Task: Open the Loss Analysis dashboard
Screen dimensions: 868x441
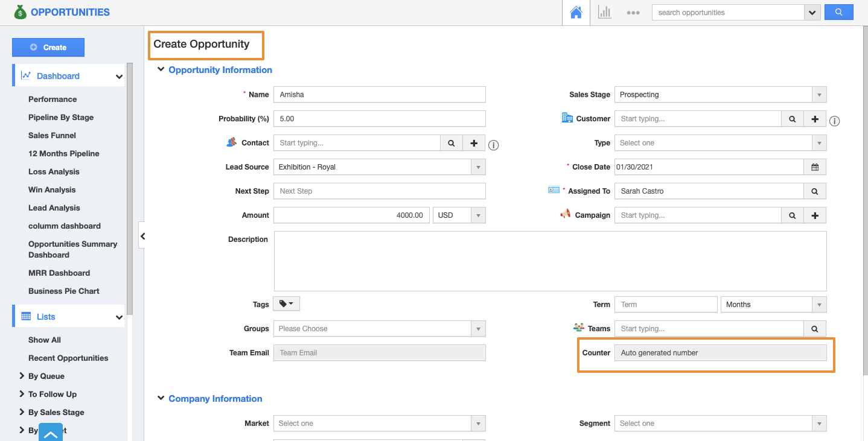Action: 54,171
